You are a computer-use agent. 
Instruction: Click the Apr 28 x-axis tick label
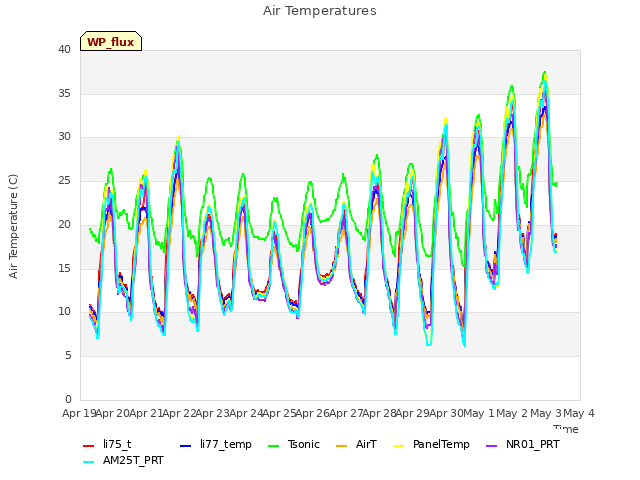(380, 413)
